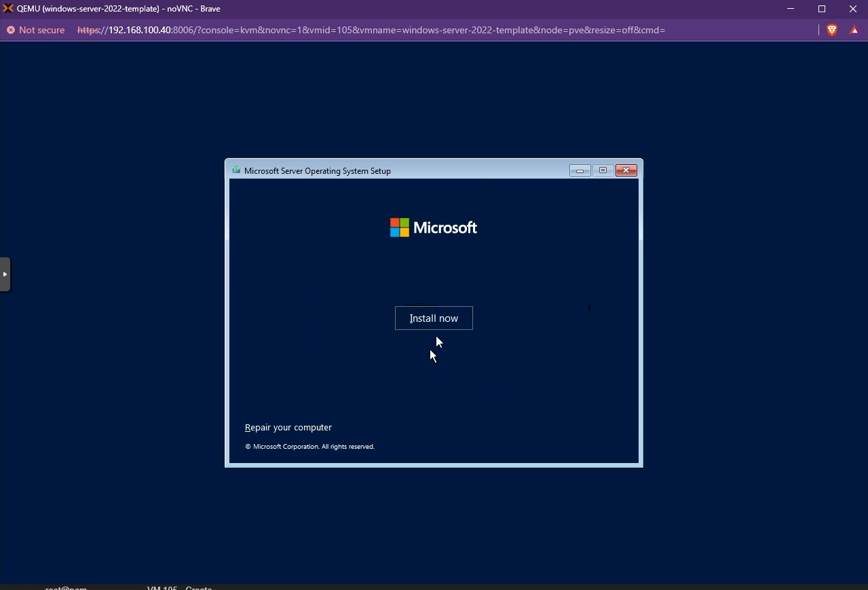Image resolution: width=868 pixels, height=590 pixels.
Task: Click the Not secure label
Action: click(x=41, y=30)
